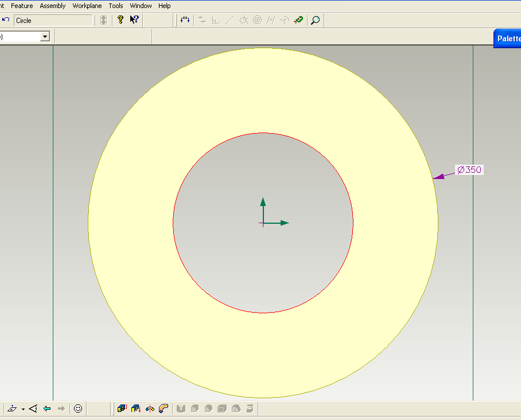The height and width of the screenshot is (420, 521).
Task: Open the magnifying glass inspect tool
Action: tap(316, 20)
